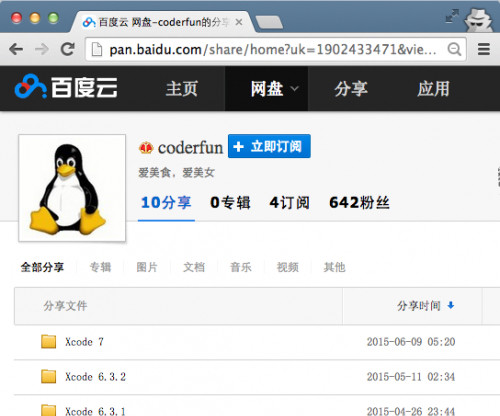Click the penguin avatar picture
This screenshot has width=500, height=416.
pos(72,188)
